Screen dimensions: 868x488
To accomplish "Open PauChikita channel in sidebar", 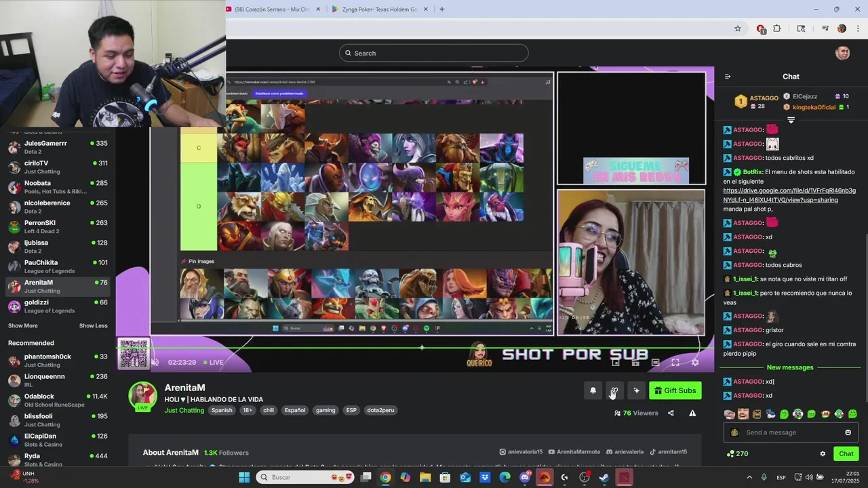I will tap(58, 266).
